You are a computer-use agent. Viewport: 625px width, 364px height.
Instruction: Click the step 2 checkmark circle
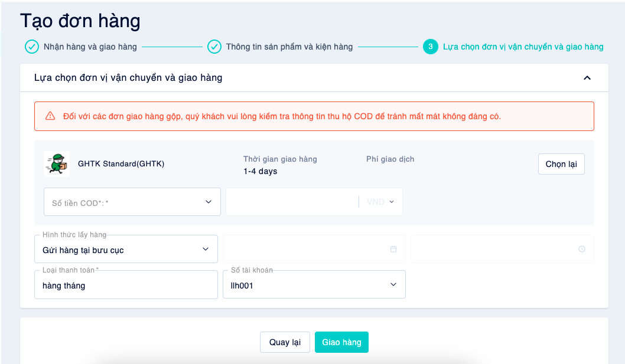tap(214, 47)
